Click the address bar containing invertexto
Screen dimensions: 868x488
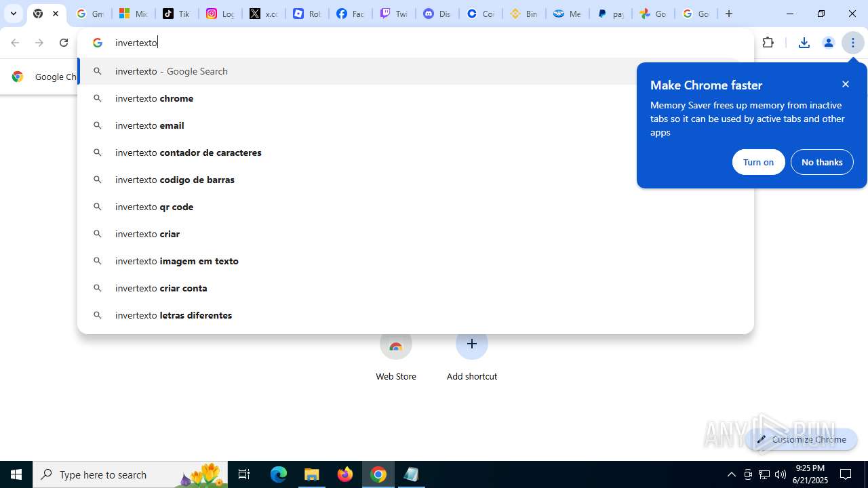coord(415,43)
